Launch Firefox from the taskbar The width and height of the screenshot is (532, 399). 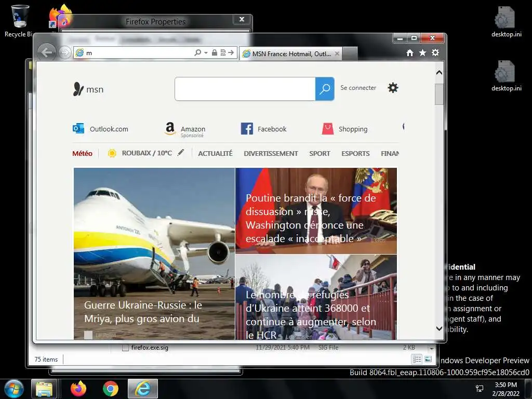(78, 389)
